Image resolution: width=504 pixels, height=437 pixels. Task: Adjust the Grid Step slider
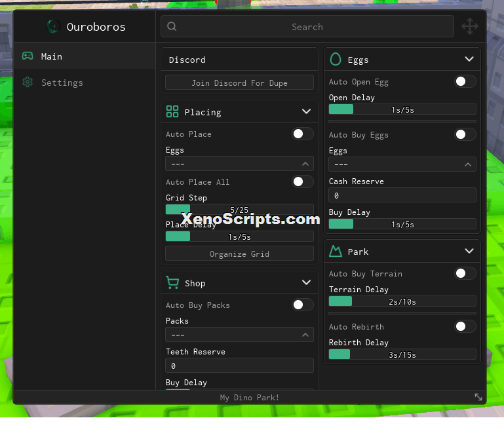coord(239,210)
